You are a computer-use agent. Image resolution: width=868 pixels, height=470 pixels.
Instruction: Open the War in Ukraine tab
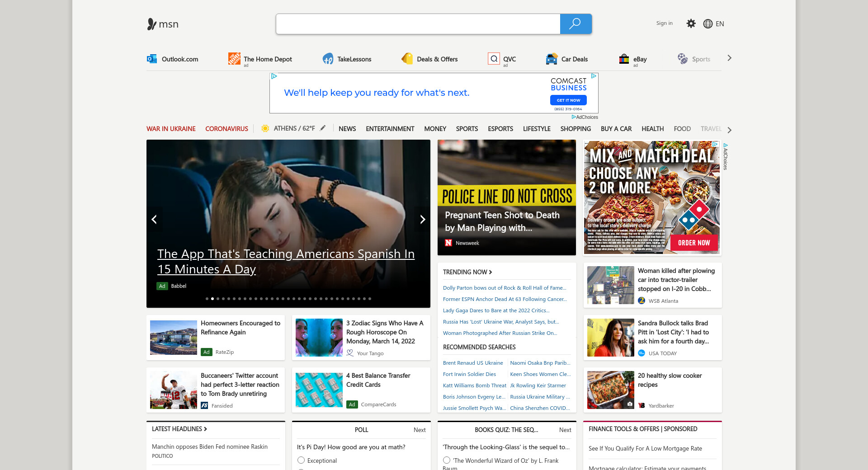[171, 129]
